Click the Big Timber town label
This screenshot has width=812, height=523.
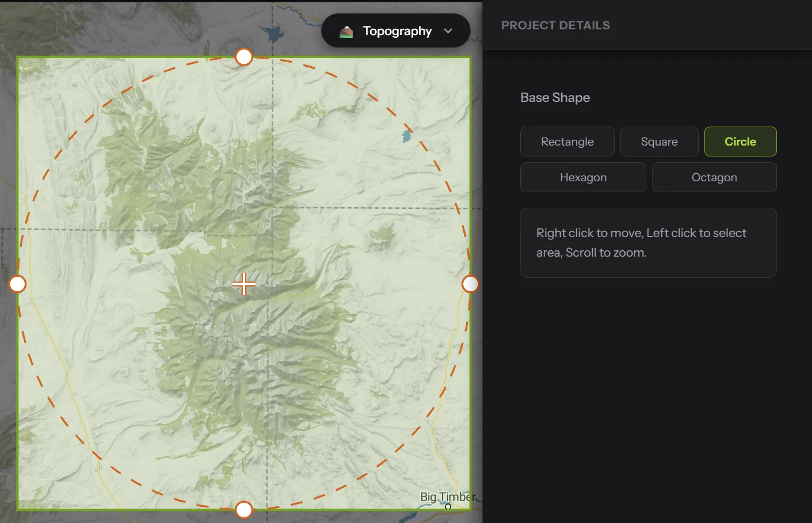click(x=448, y=497)
